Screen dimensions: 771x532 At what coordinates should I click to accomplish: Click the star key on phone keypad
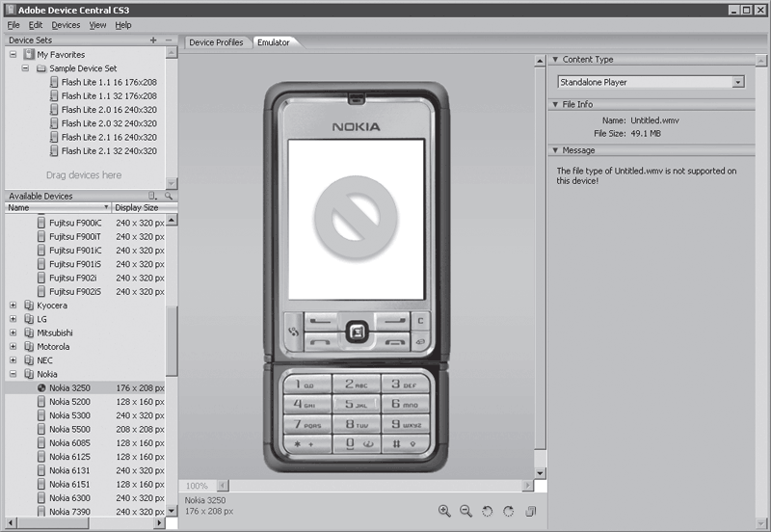pyautogui.click(x=306, y=444)
